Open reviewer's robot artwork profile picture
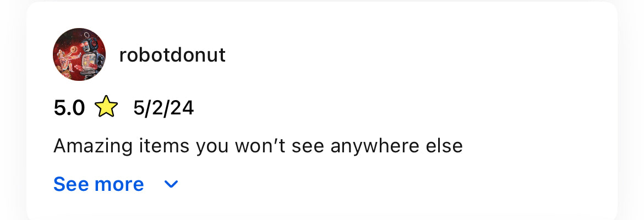The height and width of the screenshot is (220, 644). pos(79,54)
